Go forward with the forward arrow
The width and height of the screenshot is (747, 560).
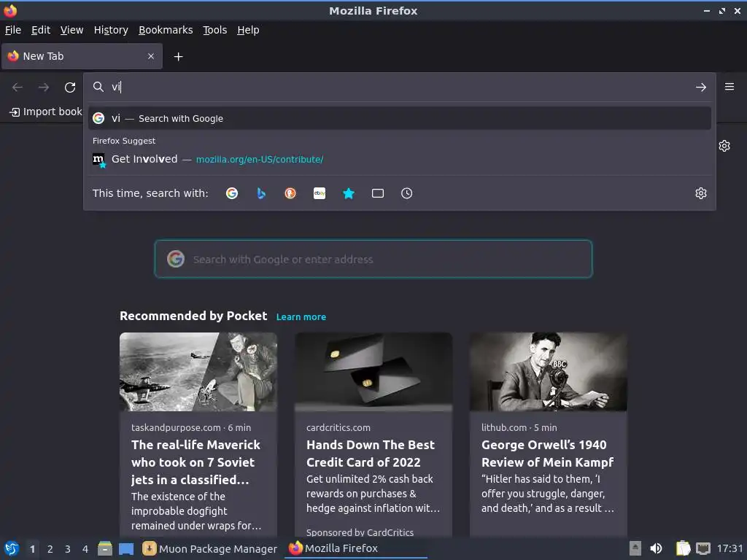(43, 87)
